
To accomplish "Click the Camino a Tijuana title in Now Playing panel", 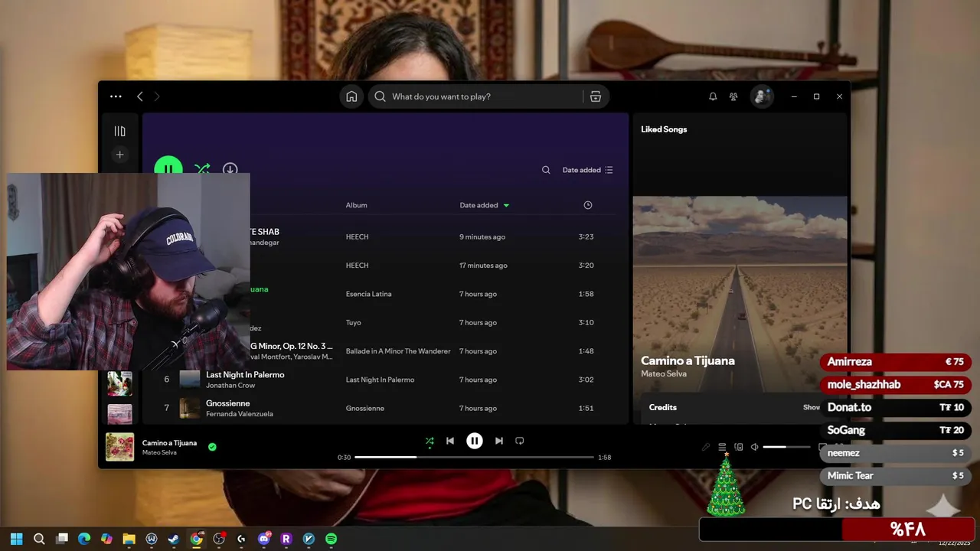I will [x=688, y=360].
